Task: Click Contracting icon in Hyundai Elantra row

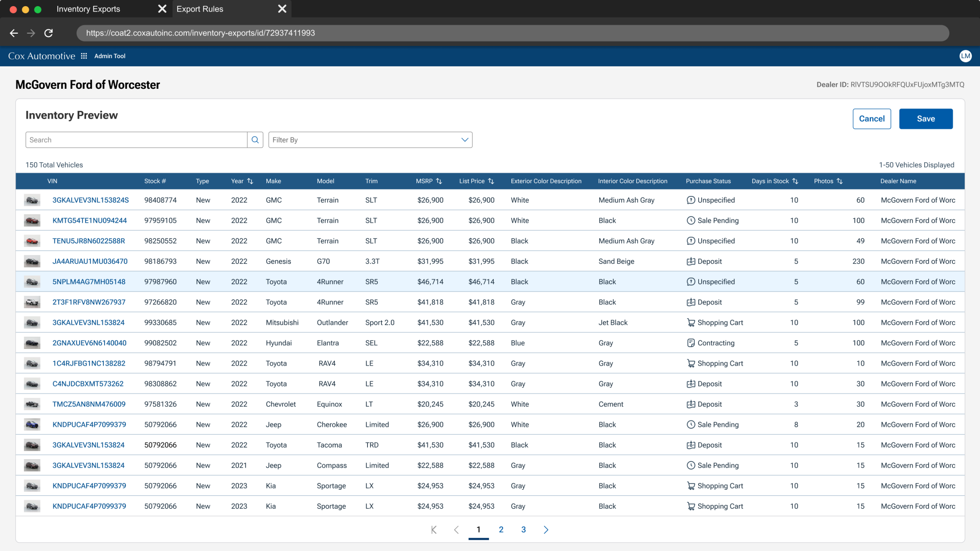Action: (x=691, y=343)
